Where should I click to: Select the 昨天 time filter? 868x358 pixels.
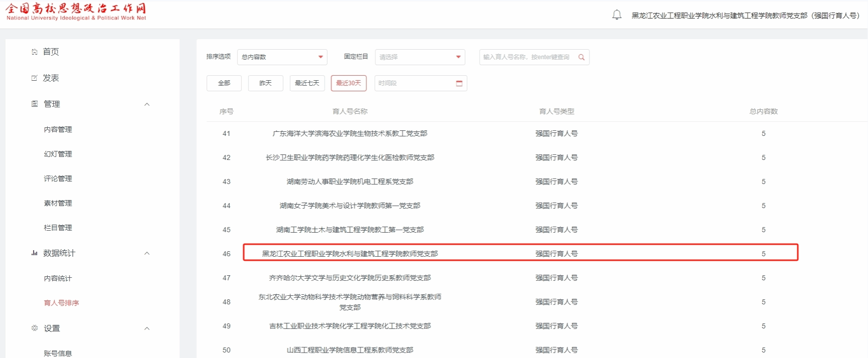[x=265, y=83]
